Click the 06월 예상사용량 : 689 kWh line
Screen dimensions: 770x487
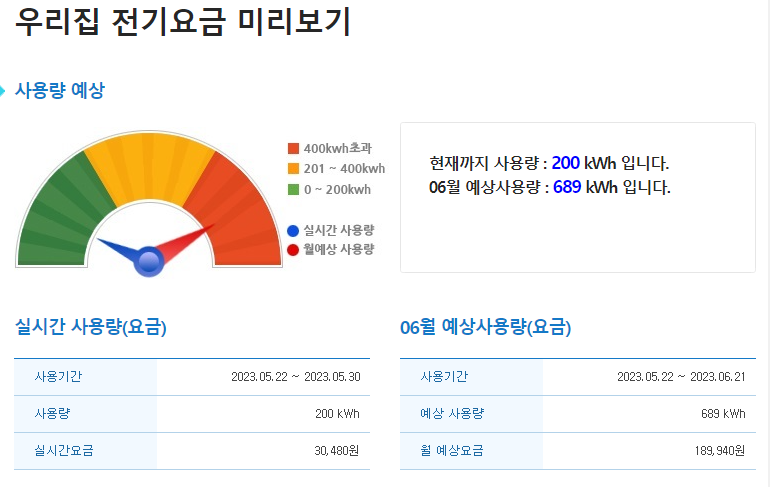[x=550, y=187]
